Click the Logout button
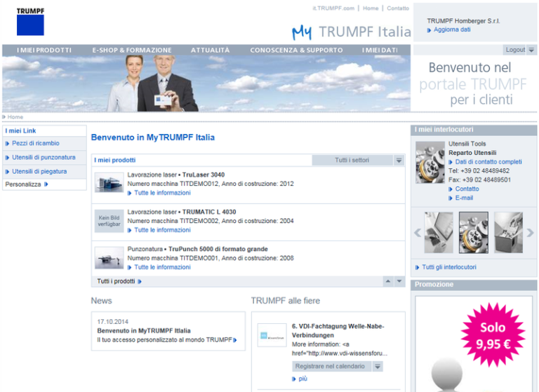The height and width of the screenshot is (392, 539). point(515,50)
